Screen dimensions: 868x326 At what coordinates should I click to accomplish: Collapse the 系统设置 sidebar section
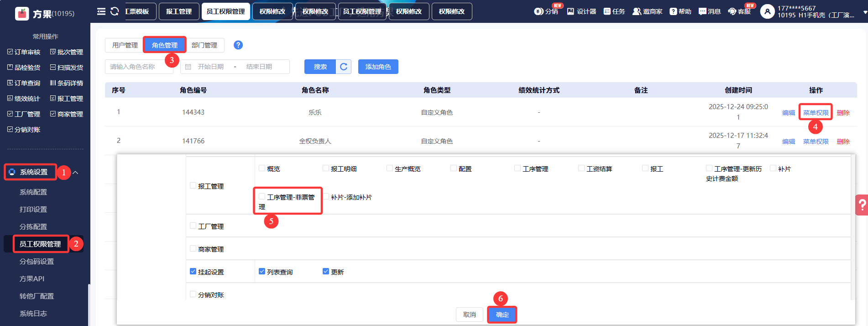(76, 173)
